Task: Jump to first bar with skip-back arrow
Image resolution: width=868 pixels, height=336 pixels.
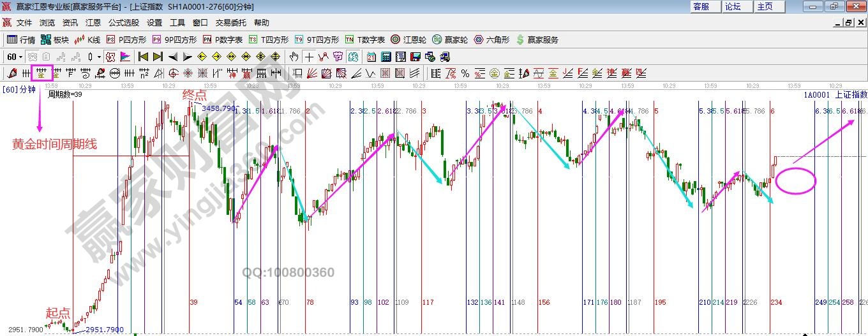Action: (143, 57)
